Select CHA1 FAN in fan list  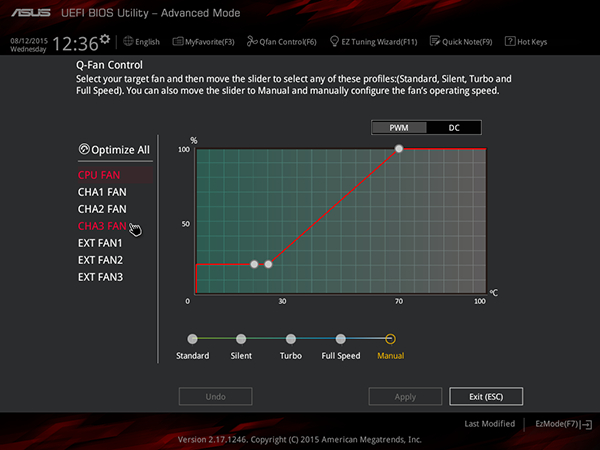point(102,192)
